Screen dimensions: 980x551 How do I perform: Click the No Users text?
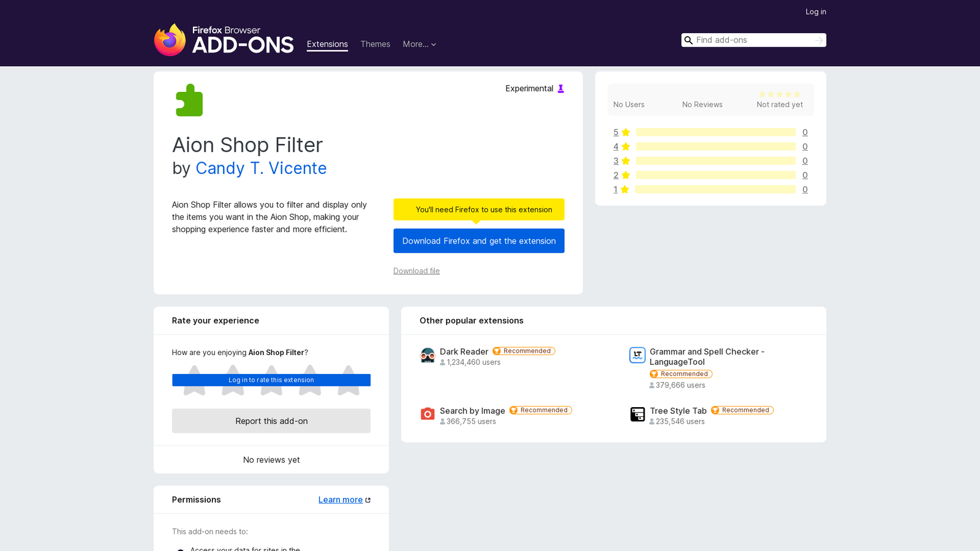coord(629,105)
